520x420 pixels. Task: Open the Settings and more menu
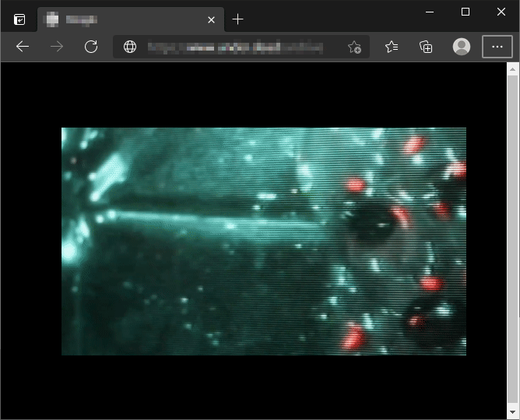497,47
